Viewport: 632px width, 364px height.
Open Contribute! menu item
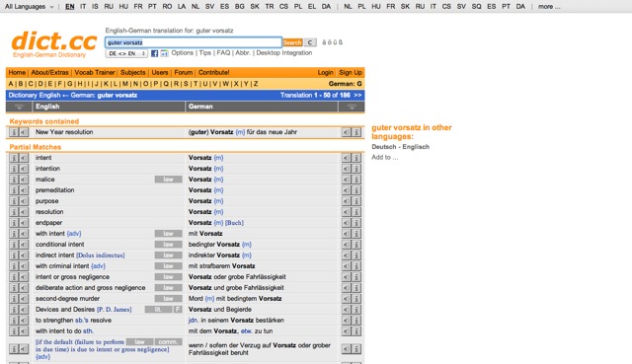(213, 72)
